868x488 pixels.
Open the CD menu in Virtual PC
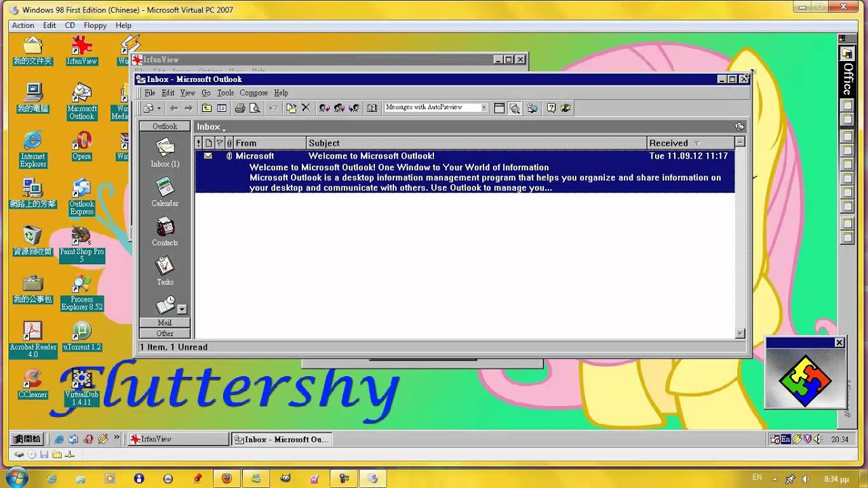point(70,25)
